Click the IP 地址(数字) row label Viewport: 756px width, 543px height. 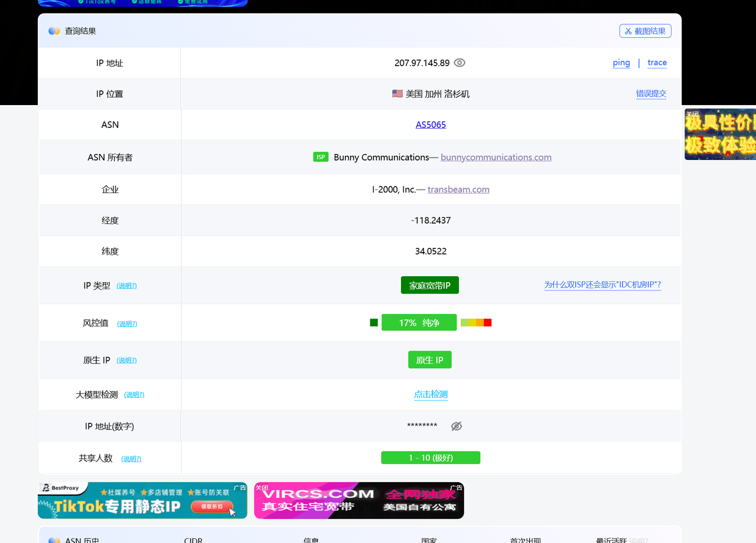pyautogui.click(x=110, y=426)
